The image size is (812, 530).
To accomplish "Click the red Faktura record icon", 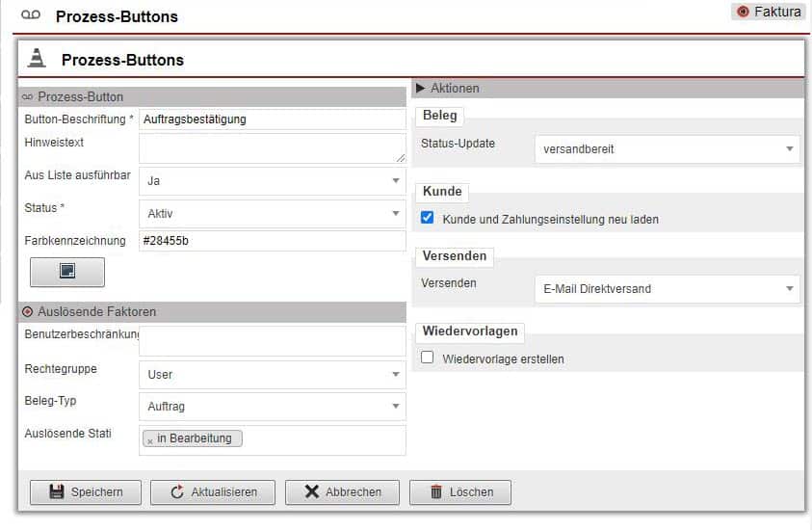I will (x=742, y=13).
